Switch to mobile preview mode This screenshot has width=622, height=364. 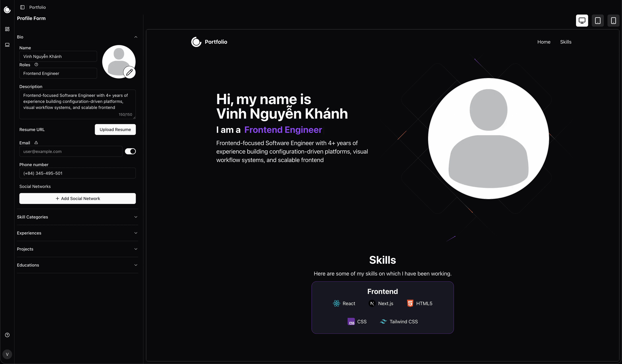[x=613, y=20]
